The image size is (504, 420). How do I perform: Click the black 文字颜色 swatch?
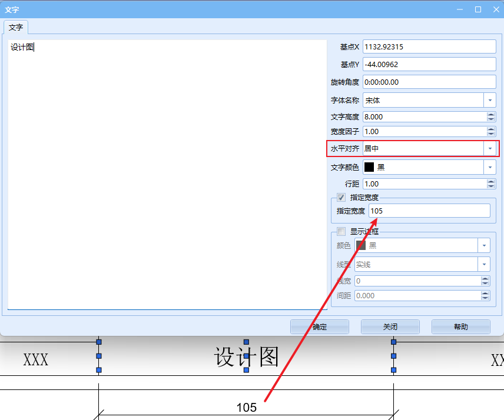(x=369, y=168)
